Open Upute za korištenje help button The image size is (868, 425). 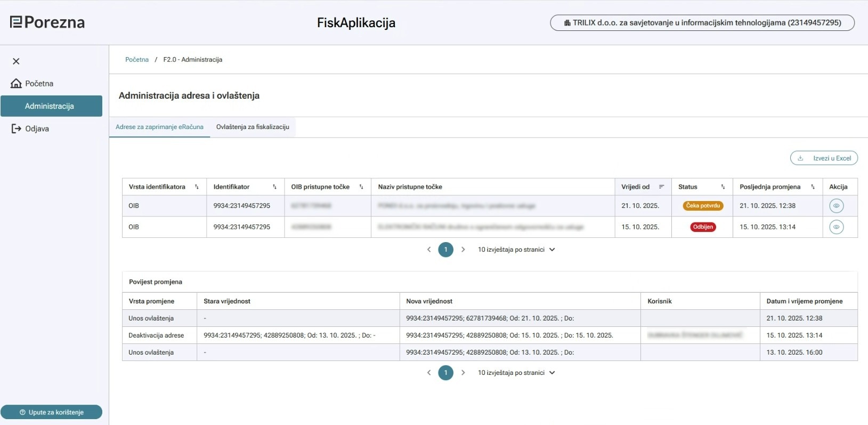(x=51, y=412)
